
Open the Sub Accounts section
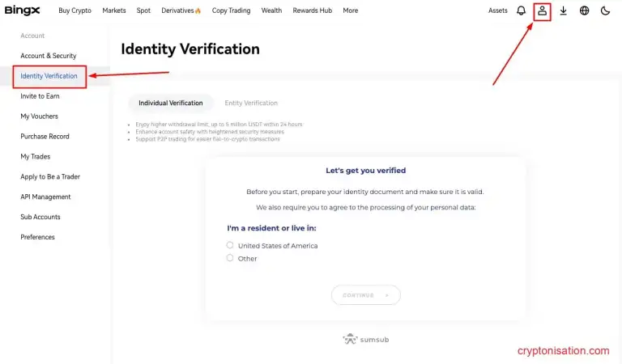[x=40, y=217]
